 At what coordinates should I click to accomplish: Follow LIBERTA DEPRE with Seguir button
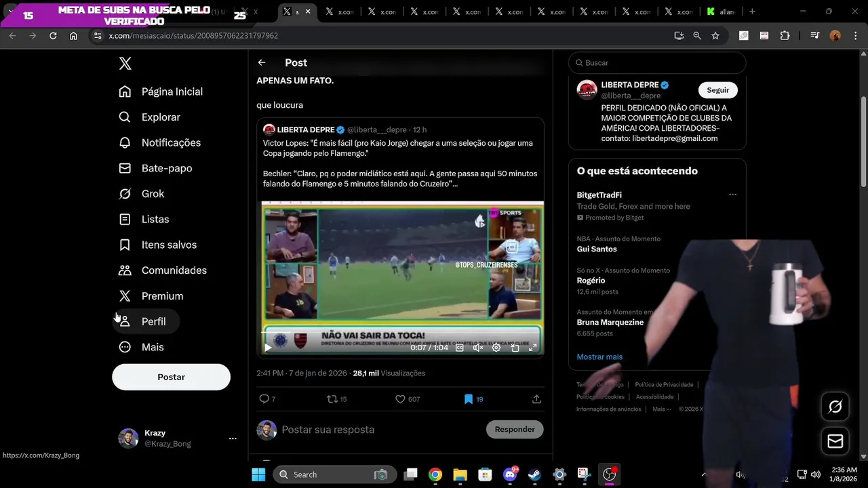pyautogui.click(x=717, y=90)
